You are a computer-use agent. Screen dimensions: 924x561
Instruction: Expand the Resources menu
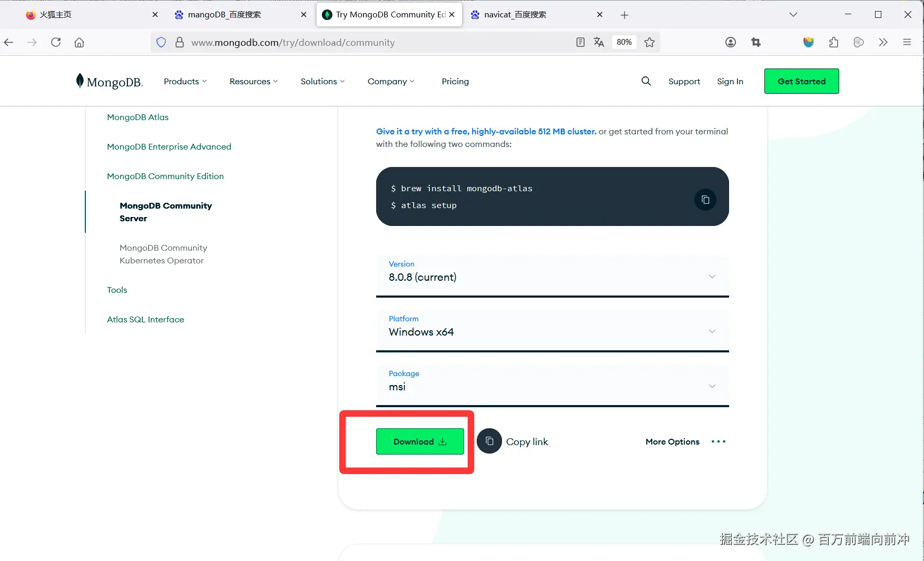[x=254, y=81]
